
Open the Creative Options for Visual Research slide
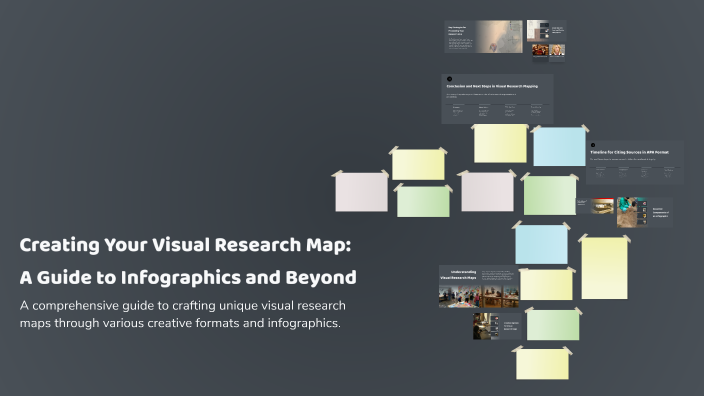coord(497,326)
